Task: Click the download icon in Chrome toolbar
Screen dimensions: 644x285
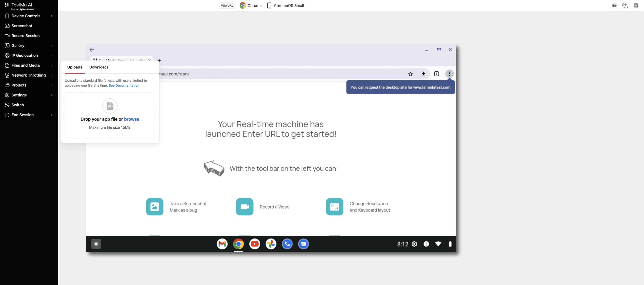Action: [x=424, y=74]
